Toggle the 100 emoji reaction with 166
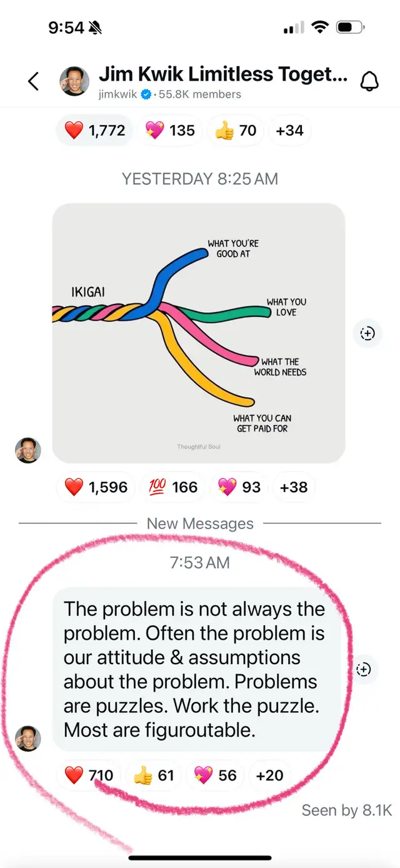 click(x=174, y=487)
